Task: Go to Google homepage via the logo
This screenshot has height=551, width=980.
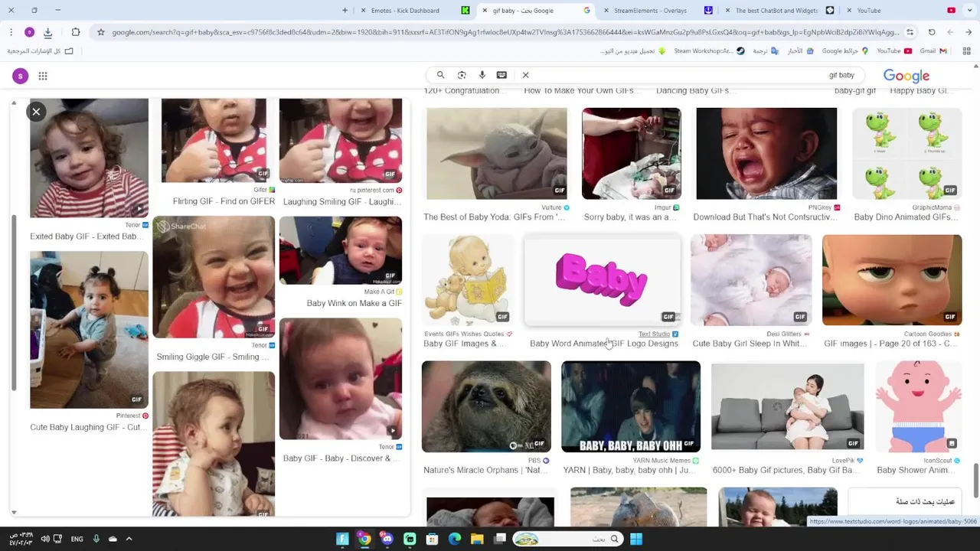Action: 906,76
